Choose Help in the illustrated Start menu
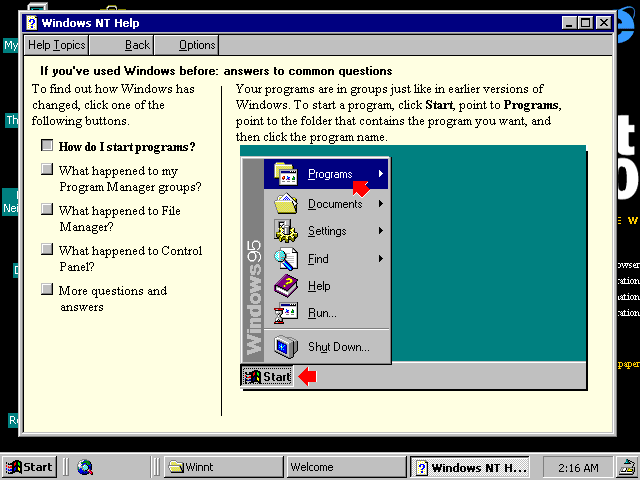This screenshot has height=480, width=640. pyautogui.click(x=326, y=286)
